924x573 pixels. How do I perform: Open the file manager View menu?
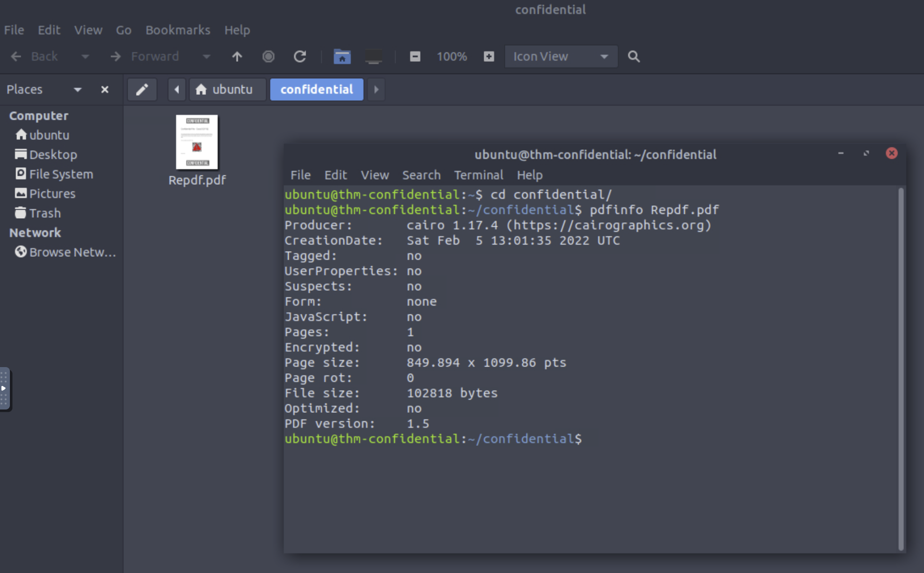[88, 30]
